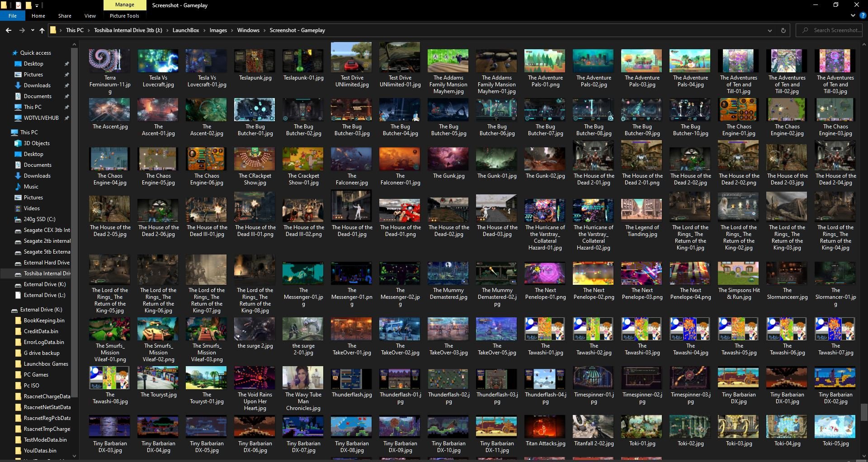Image resolution: width=868 pixels, height=462 pixels.
Task: Open recent locations dropdown arrow
Action: coord(33,30)
